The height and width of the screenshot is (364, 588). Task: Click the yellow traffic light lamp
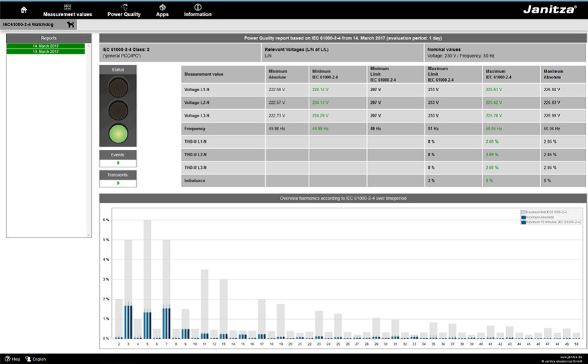(x=118, y=111)
